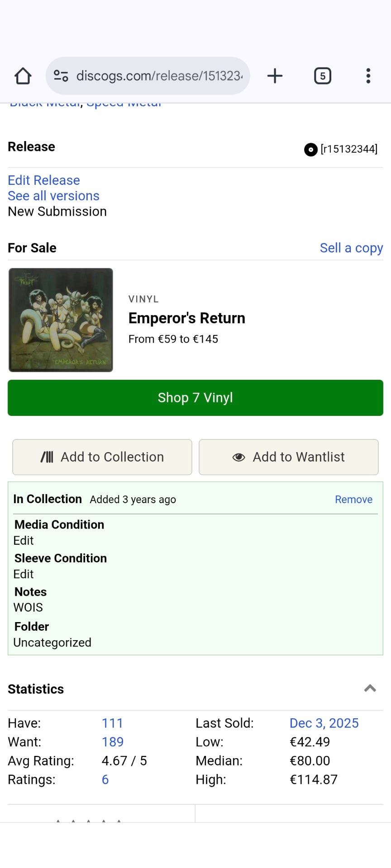Click the eye icon on Add to Wantlist

click(238, 457)
